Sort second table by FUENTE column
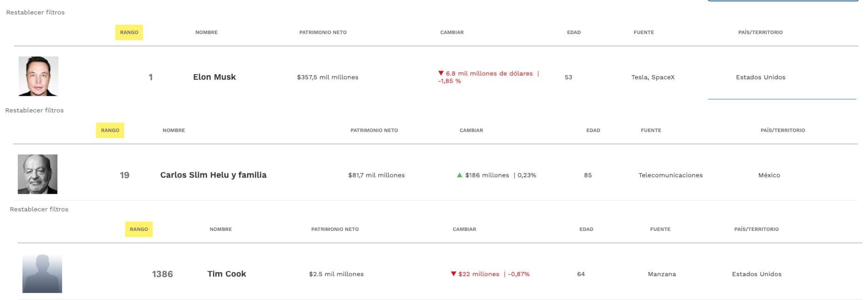Image resolution: width=868 pixels, height=300 pixels. coord(651,130)
